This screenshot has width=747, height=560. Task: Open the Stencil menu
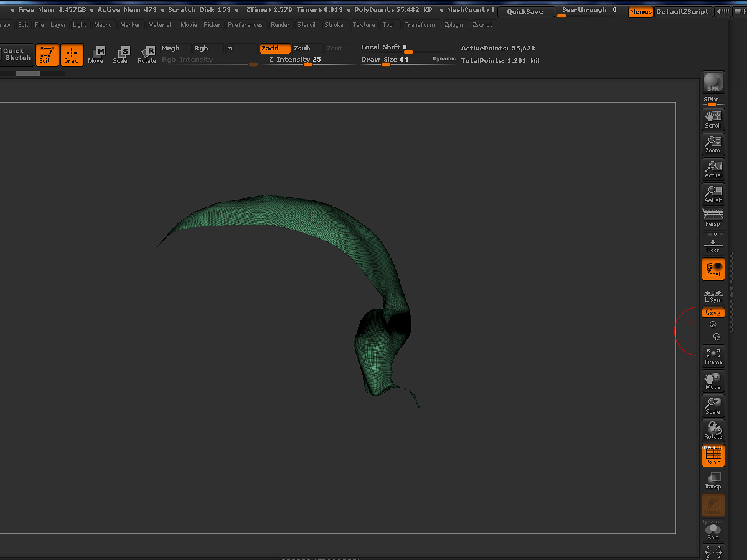pos(306,25)
